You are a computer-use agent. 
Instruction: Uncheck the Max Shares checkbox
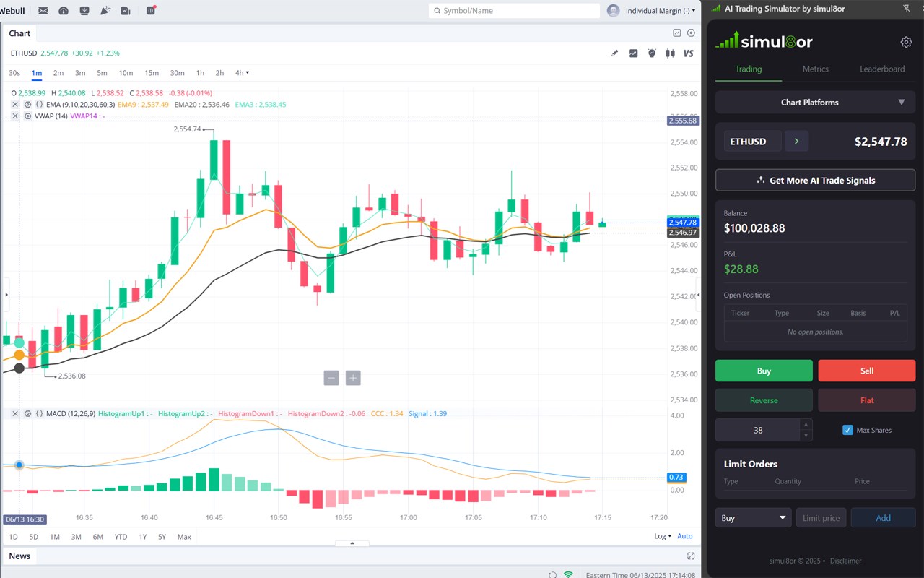[x=848, y=431]
